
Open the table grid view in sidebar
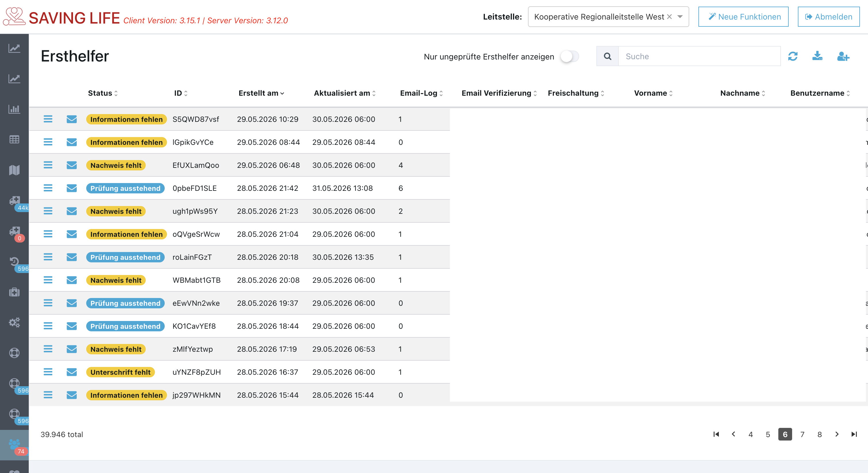click(x=14, y=139)
